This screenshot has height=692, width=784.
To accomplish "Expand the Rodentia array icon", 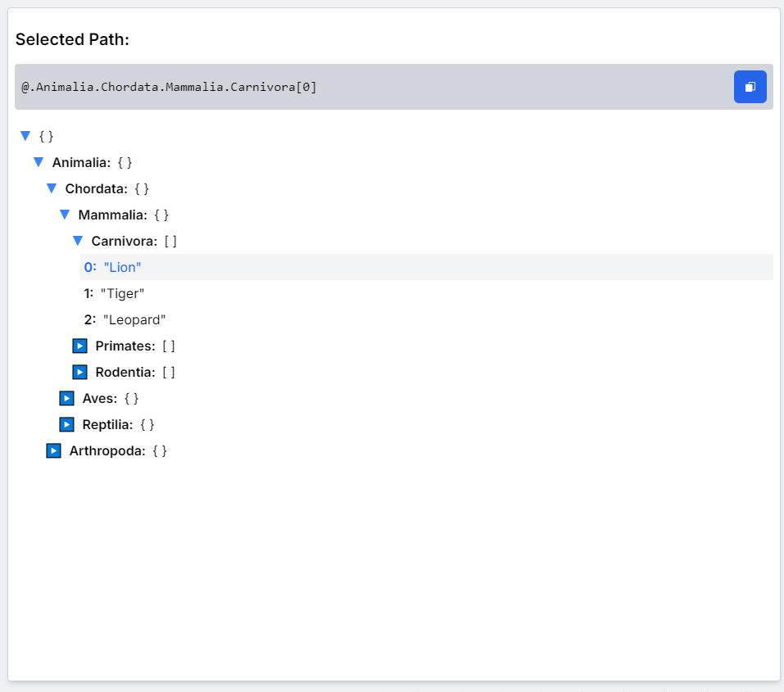I will point(79,372).
